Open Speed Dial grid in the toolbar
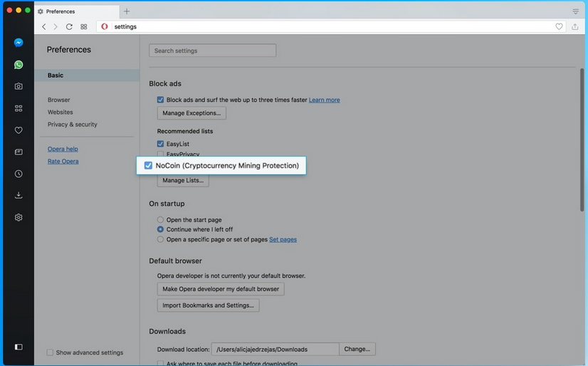 (x=83, y=26)
